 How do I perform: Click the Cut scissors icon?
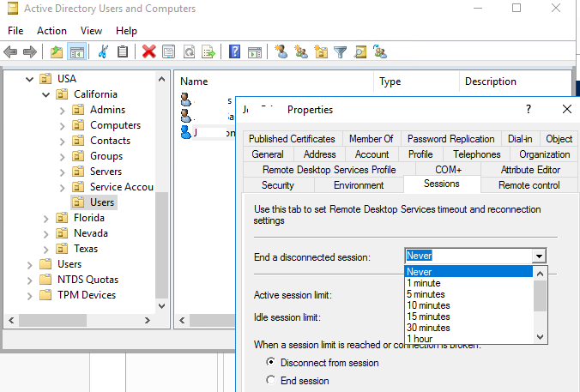103,51
